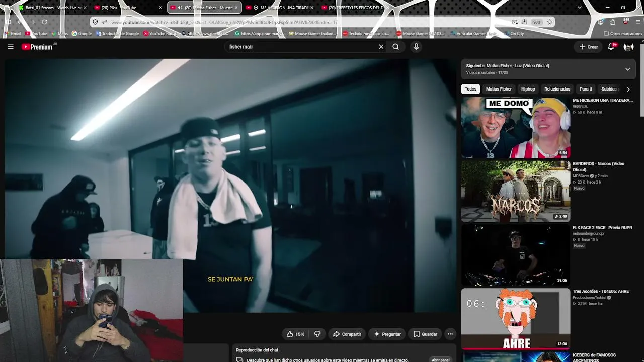Bookmark this page with star icon
The image size is (644, 362).
(x=549, y=22)
